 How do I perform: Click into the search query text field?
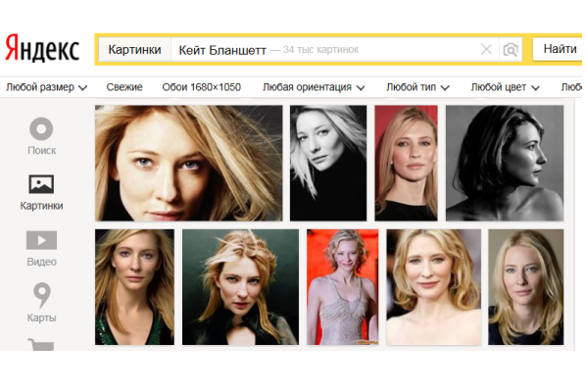[x=323, y=49]
